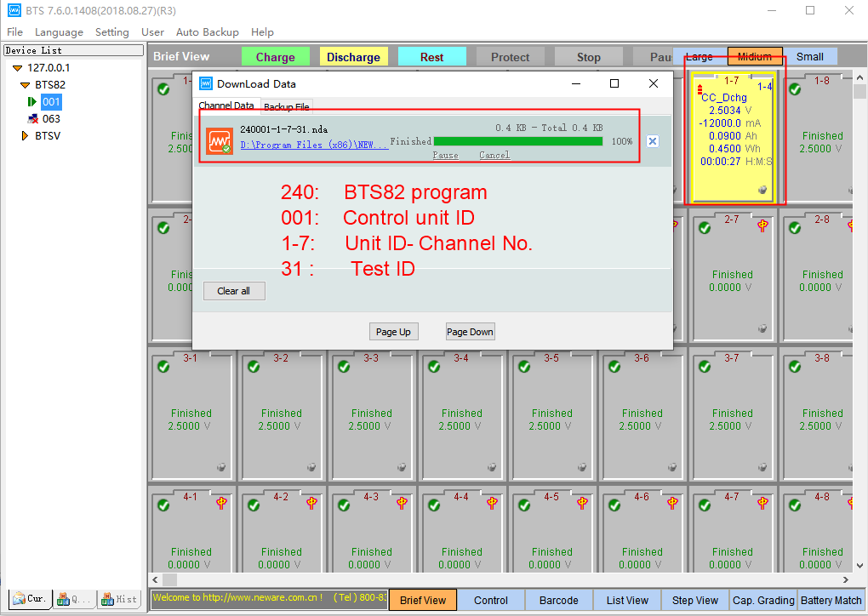Click the vertical scrollbar down arrow
This screenshot has height=616, width=868.
pyautogui.click(x=859, y=566)
